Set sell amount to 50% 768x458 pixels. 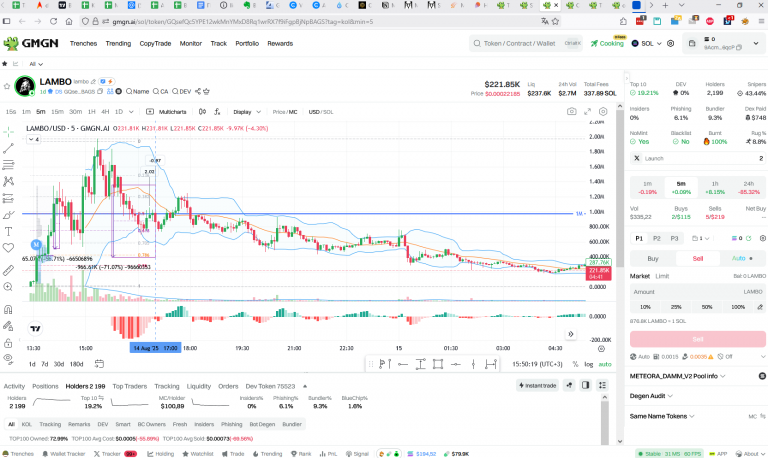pos(707,307)
